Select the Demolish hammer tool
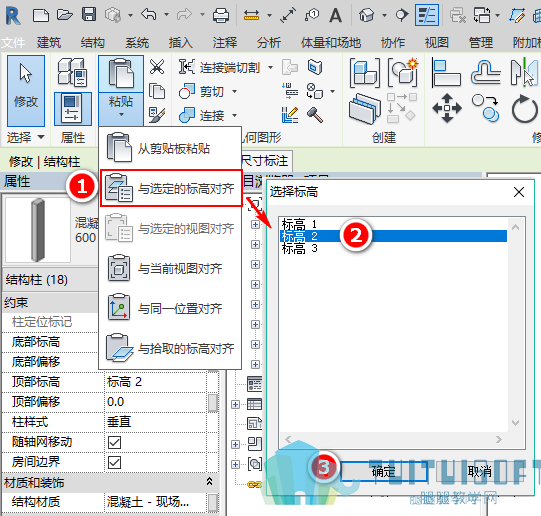Viewport: 541px width, 516px height. click(x=314, y=115)
